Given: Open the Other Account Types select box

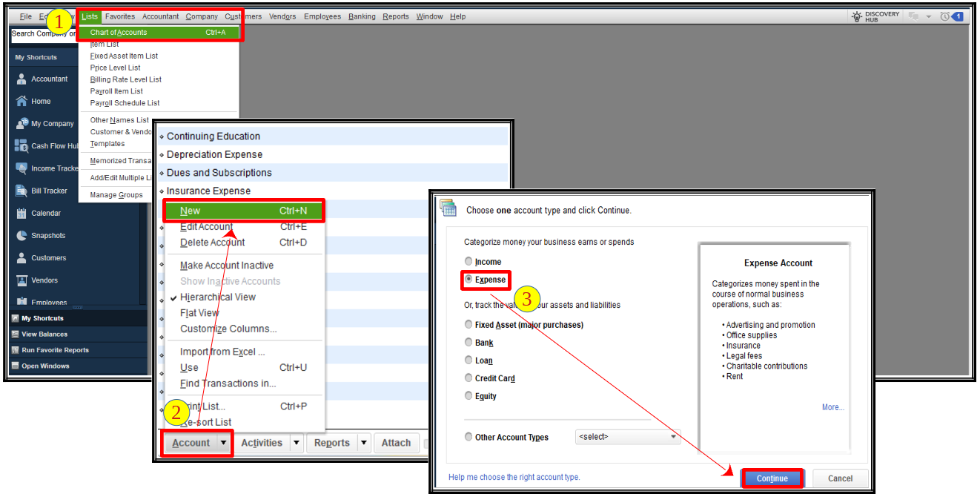Looking at the screenshot, I should pyautogui.click(x=627, y=437).
